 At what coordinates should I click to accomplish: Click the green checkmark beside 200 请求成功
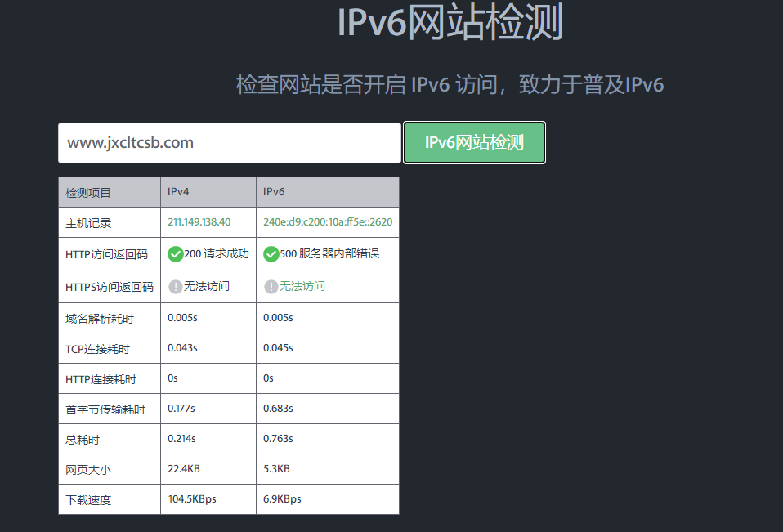(175, 254)
